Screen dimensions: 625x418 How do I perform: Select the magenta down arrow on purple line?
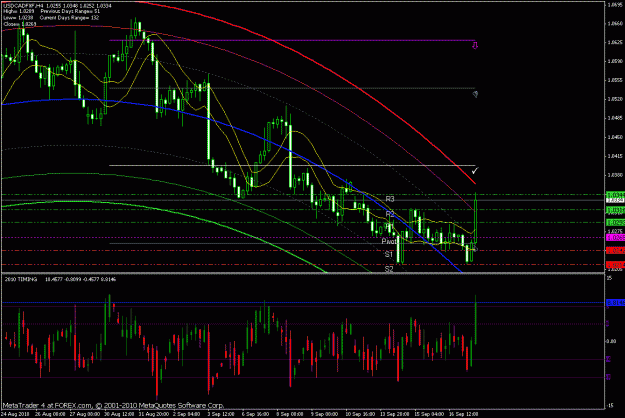[x=475, y=46]
